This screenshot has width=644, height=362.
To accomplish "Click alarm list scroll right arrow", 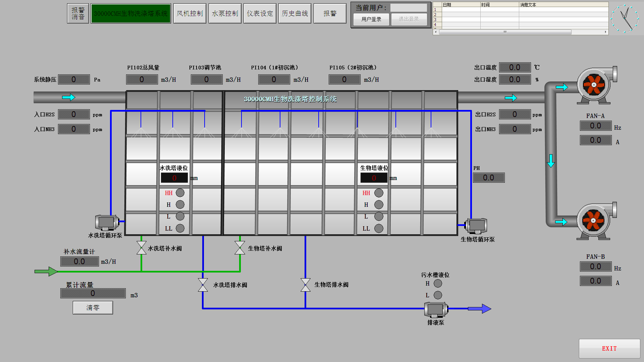I will point(606,32).
